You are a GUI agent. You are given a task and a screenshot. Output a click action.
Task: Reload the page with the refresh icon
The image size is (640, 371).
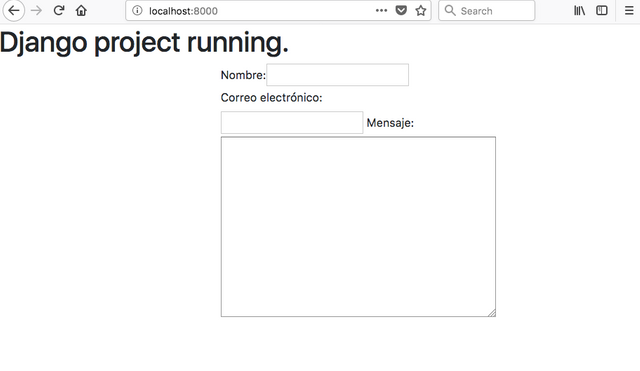click(x=59, y=11)
